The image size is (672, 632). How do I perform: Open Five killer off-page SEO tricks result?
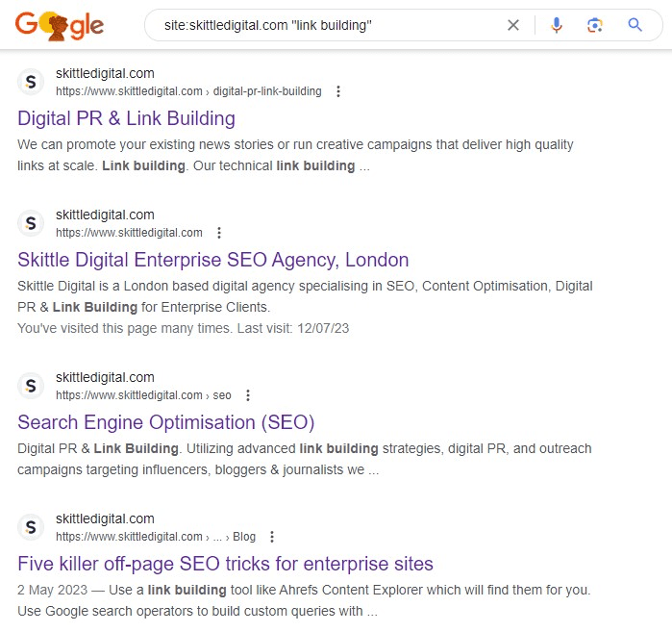(225, 564)
